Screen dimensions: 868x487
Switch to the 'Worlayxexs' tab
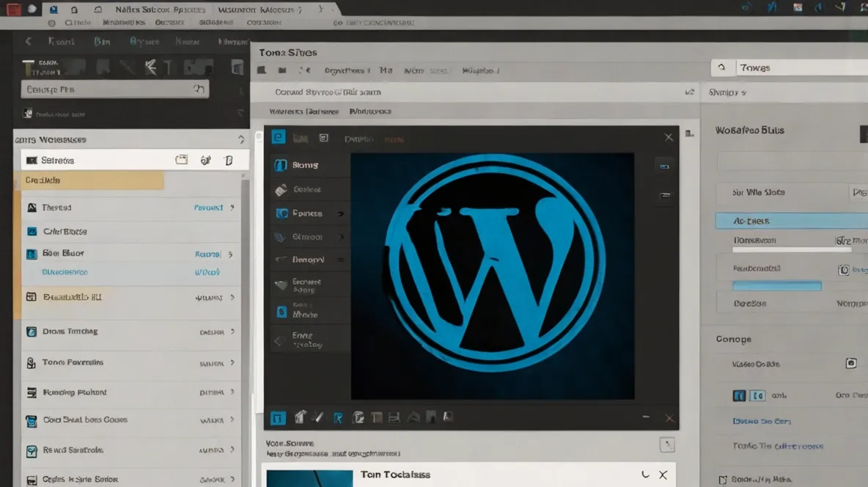(x=370, y=111)
